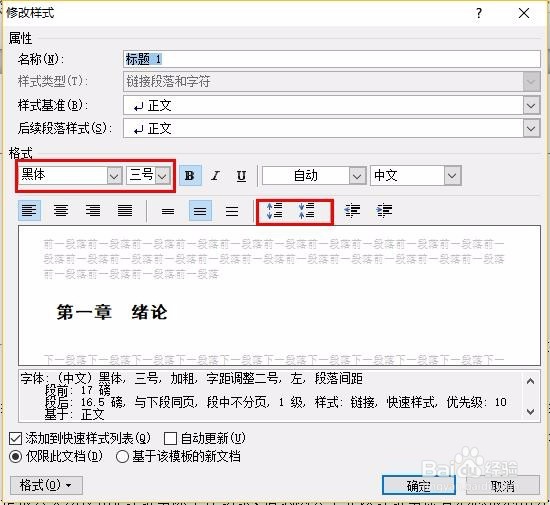Apply double line spacing
This screenshot has width=550, height=505.
coord(232,211)
